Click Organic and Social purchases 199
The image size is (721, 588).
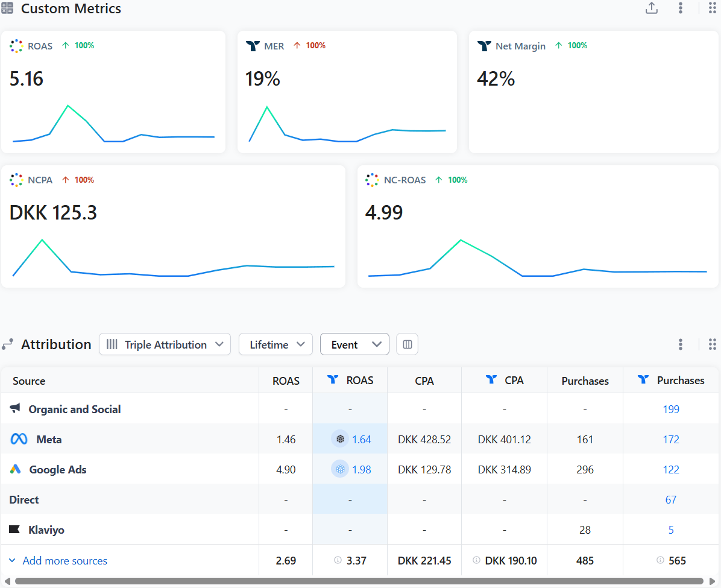[671, 409]
